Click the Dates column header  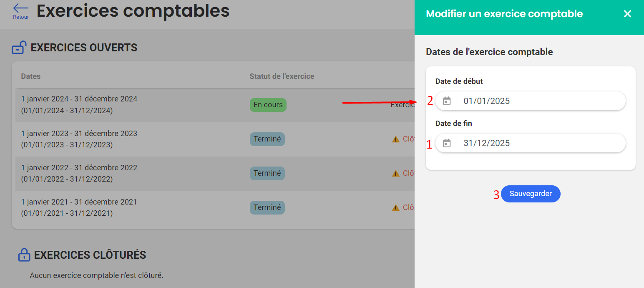31,76
